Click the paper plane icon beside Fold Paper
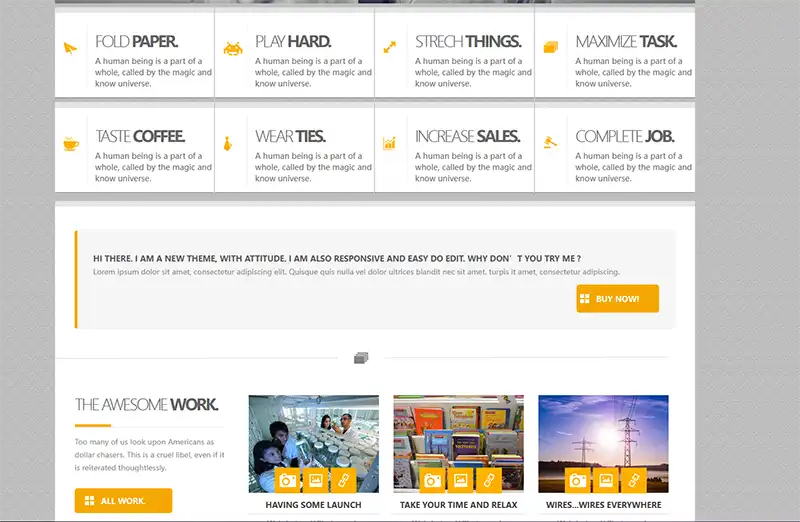Viewport: 800px width, 522px height. [x=70, y=47]
